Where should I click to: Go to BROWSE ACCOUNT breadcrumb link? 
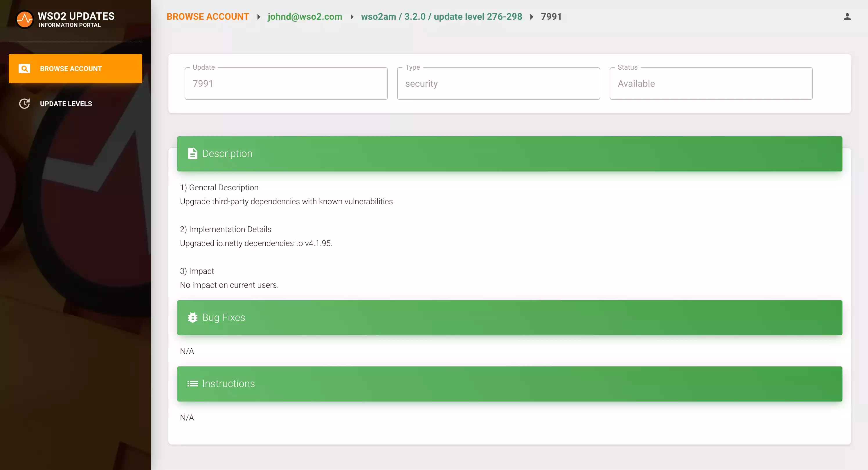pyautogui.click(x=208, y=17)
